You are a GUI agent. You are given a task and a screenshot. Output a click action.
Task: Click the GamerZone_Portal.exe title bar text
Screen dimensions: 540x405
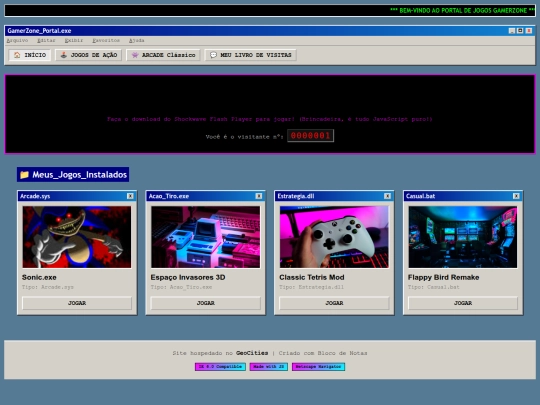point(39,31)
